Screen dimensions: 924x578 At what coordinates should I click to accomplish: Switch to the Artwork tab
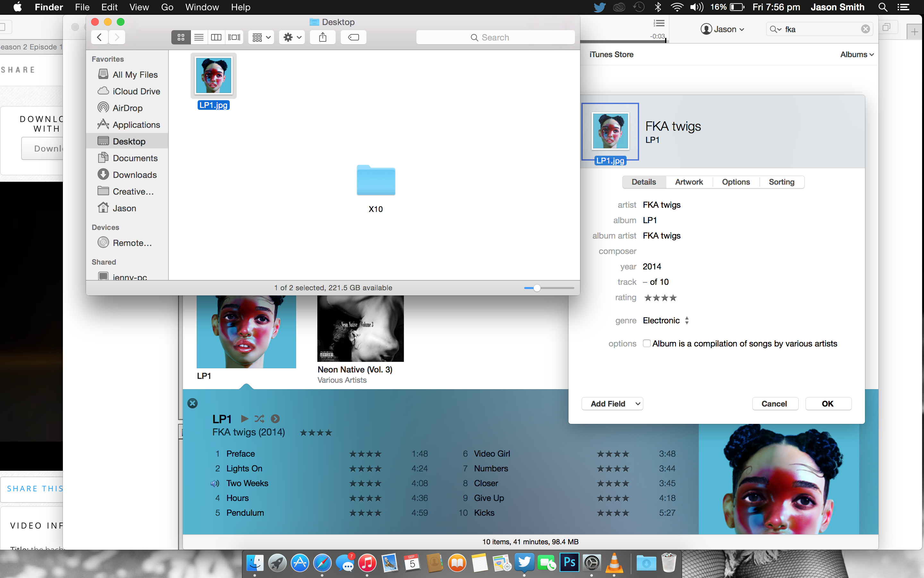tap(689, 182)
